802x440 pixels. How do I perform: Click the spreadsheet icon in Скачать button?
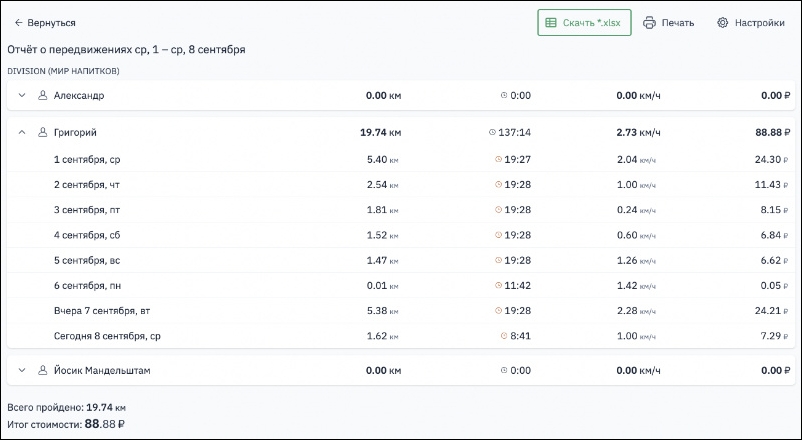tap(552, 23)
